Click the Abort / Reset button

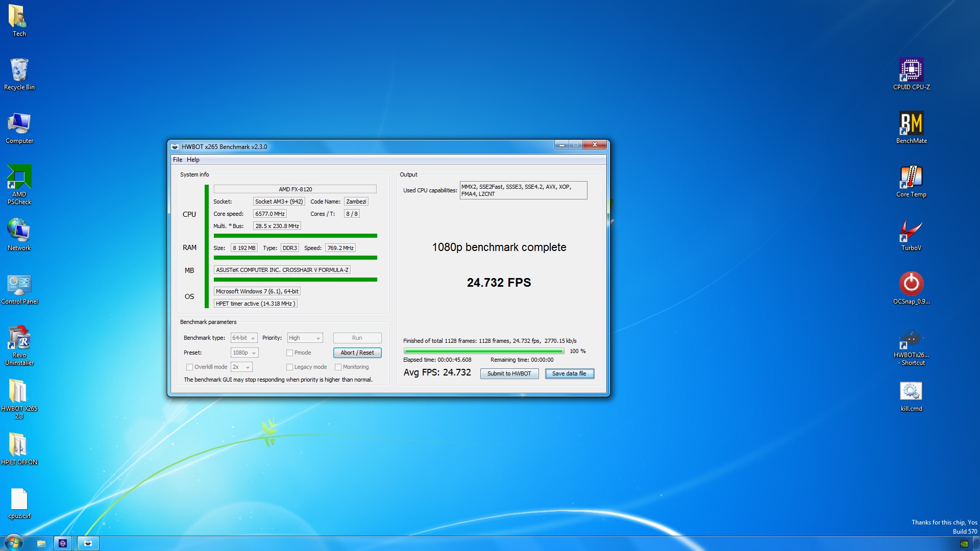(357, 353)
